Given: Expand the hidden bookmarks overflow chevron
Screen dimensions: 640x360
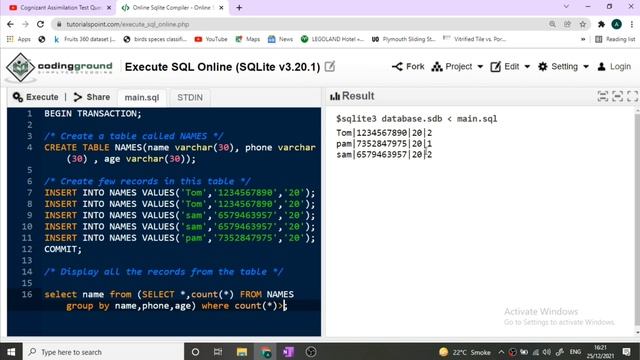Looking at the screenshot, I should [583, 39].
